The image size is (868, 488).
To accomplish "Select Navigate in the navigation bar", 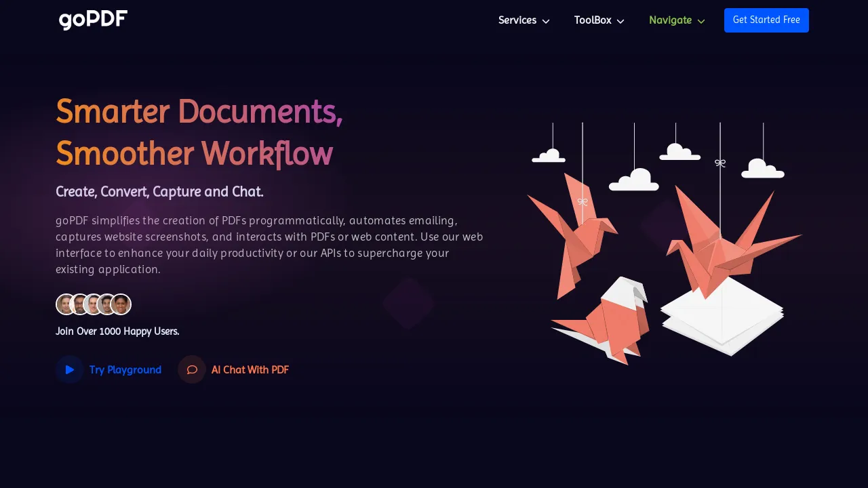I will [670, 20].
